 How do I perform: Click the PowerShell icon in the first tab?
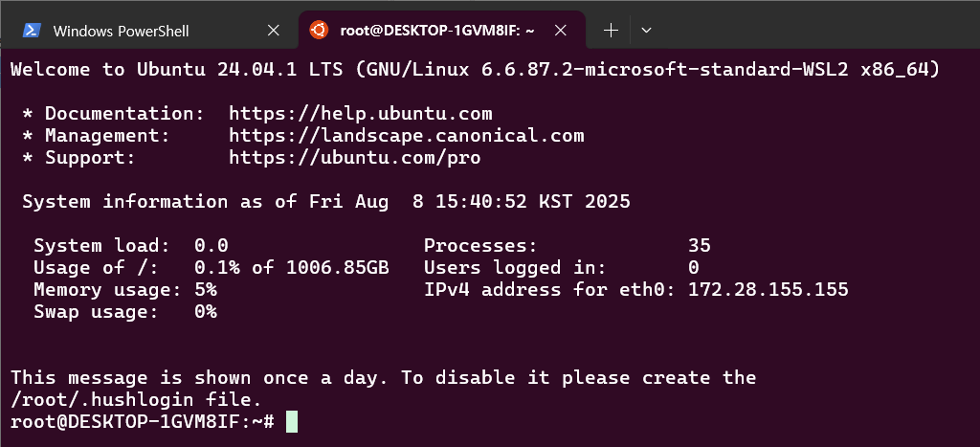coord(32,31)
